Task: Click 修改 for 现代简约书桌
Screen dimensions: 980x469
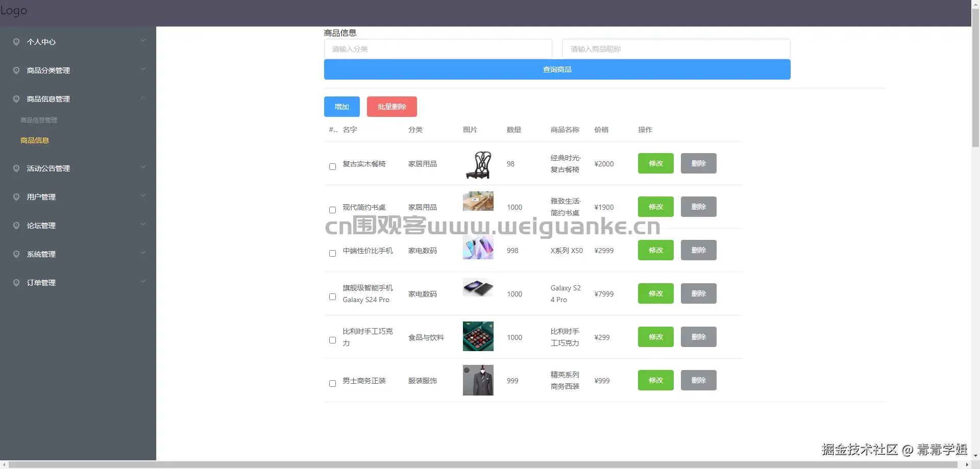Action: pyautogui.click(x=656, y=207)
